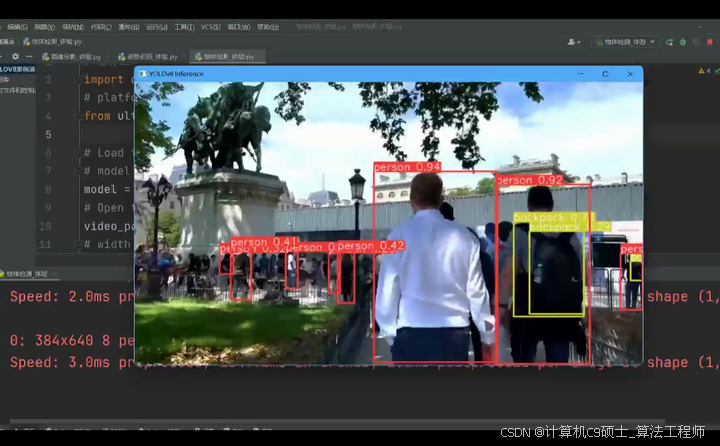Click the YOLOv8 Inference window title icon
This screenshot has height=446, width=720.
click(142, 74)
